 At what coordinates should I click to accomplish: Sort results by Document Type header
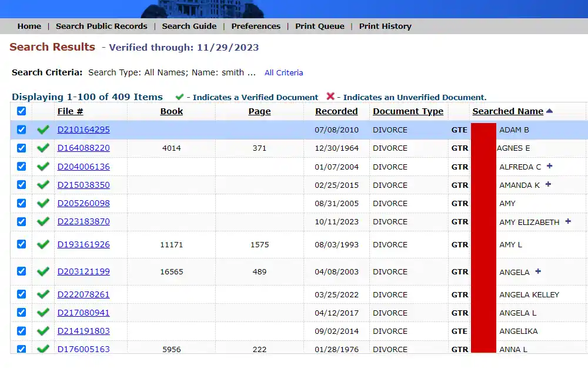[x=408, y=111]
